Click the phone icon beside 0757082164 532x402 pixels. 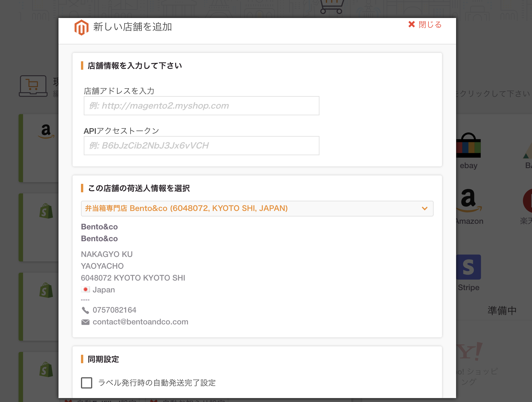point(85,310)
